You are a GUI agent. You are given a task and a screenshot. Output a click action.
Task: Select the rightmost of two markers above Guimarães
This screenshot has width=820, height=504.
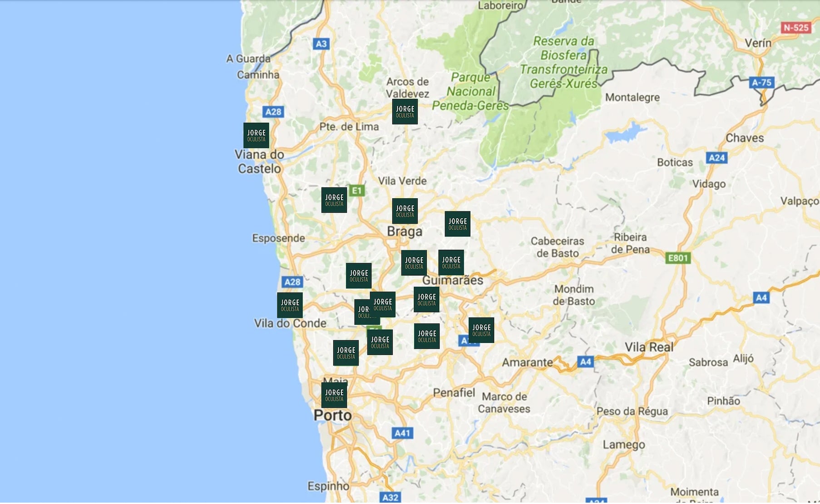(451, 262)
